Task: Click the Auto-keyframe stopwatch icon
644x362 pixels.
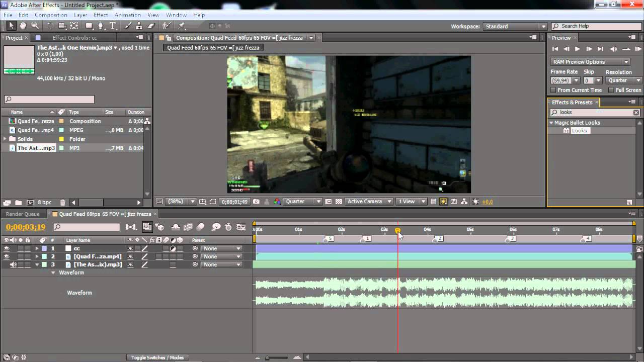Action: point(228,227)
